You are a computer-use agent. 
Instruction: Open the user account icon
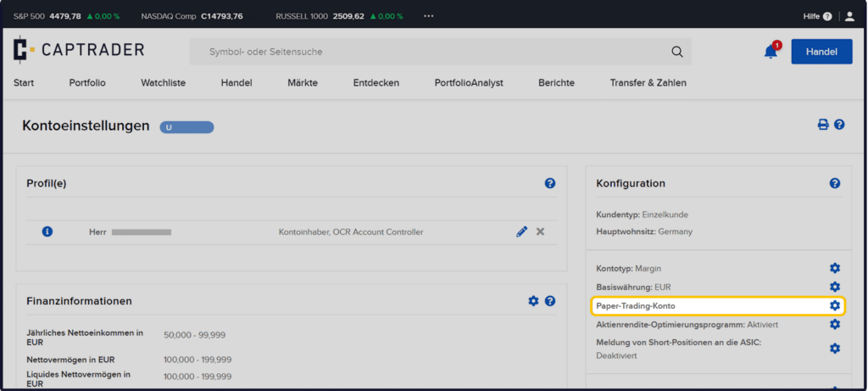coord(849,16)
